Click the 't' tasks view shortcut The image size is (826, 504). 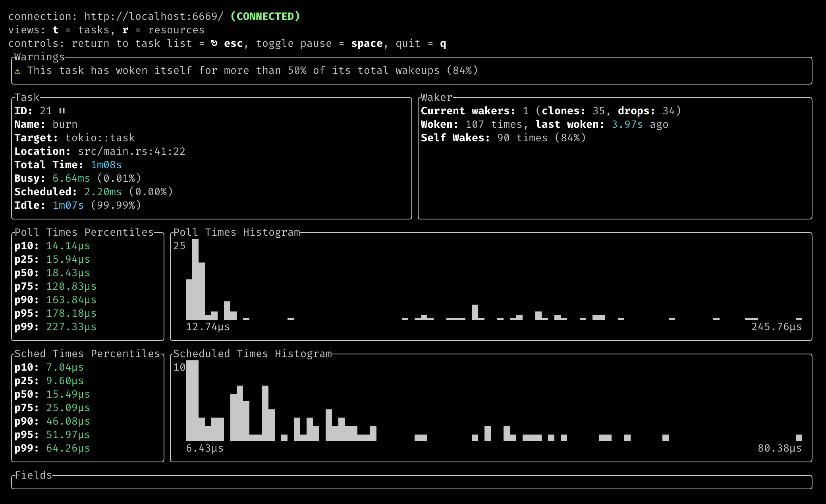click(56, 30)
